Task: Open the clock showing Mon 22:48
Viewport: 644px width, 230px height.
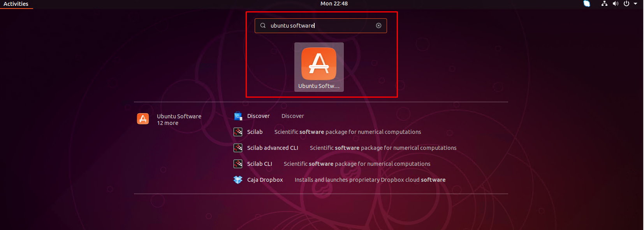Action: (334, 4)
